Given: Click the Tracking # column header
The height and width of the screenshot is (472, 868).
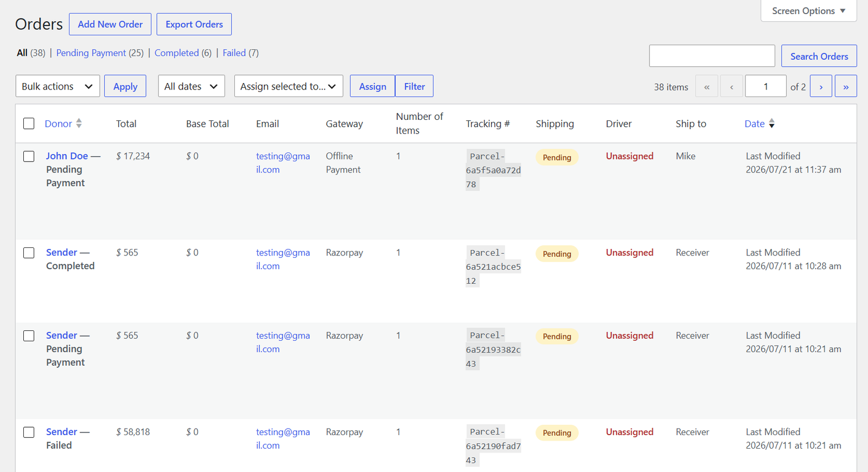Looking at the screenshot, I should click(488, 124).
